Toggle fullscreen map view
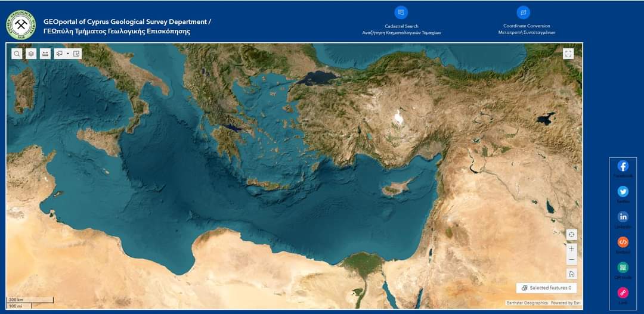Image resolution: width=644 pixels, height=314 pixels. 568,54
